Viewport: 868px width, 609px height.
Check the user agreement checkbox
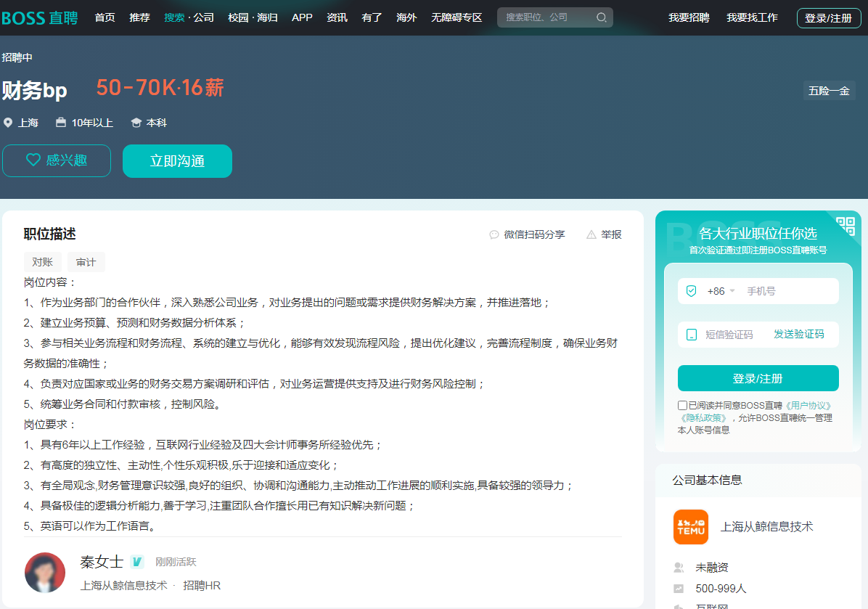(x=681, y=404)
